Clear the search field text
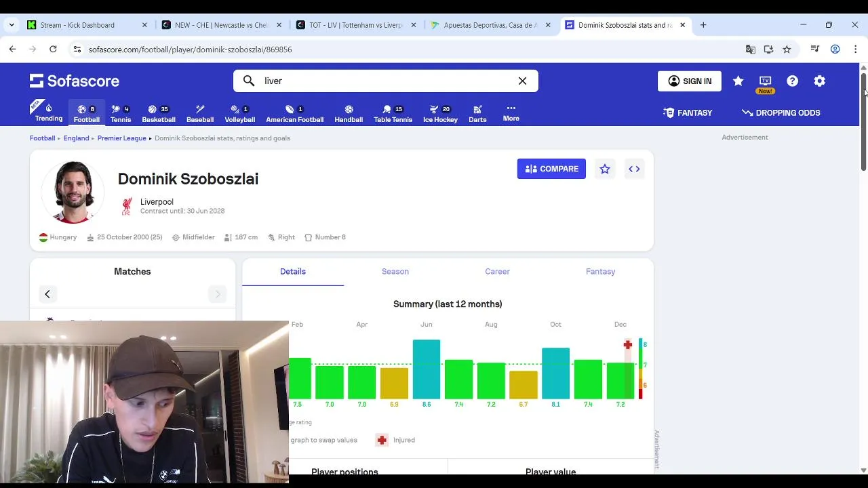The width and height of the screenshot is (868, 488). (522, 81)
